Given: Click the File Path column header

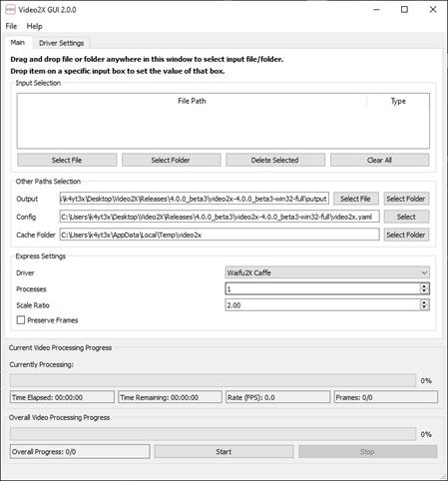Looking at the screenshot, I should click(192, 101).
